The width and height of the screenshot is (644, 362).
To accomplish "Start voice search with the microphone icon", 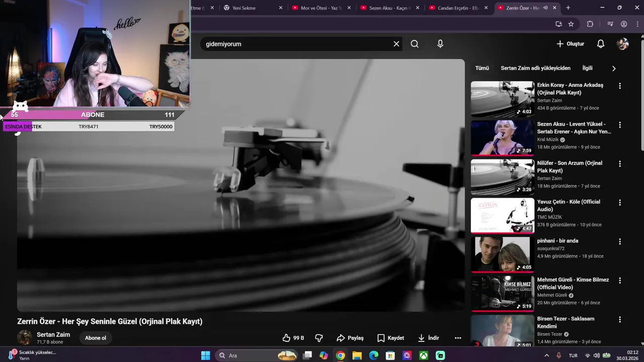I will [x=440, y=44].
